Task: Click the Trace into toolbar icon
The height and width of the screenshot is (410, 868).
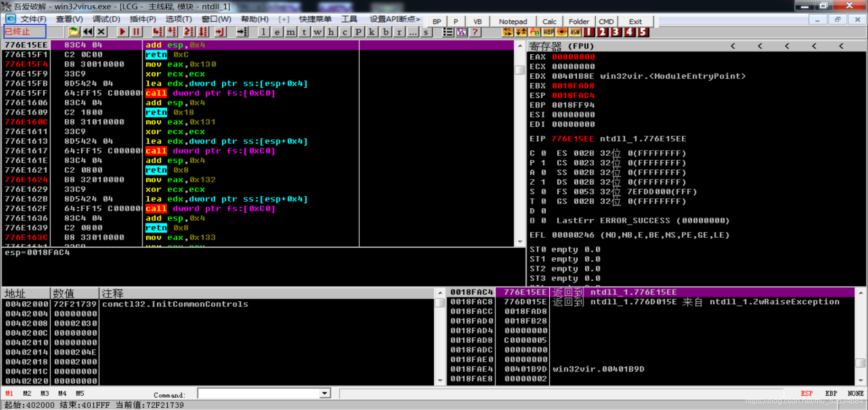Action: (x=189, y=32)
